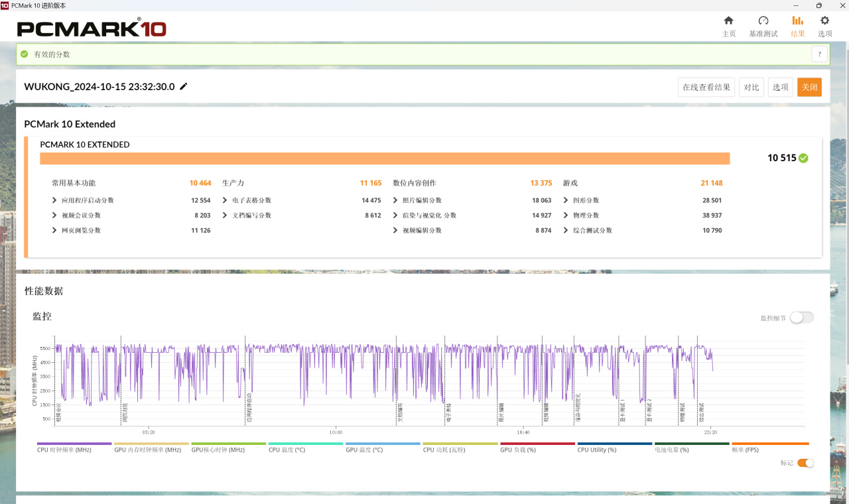The width and height of the screenshot is (849, 504).
Task: Edit result name with the pencil icon
Action: point(184,86)
